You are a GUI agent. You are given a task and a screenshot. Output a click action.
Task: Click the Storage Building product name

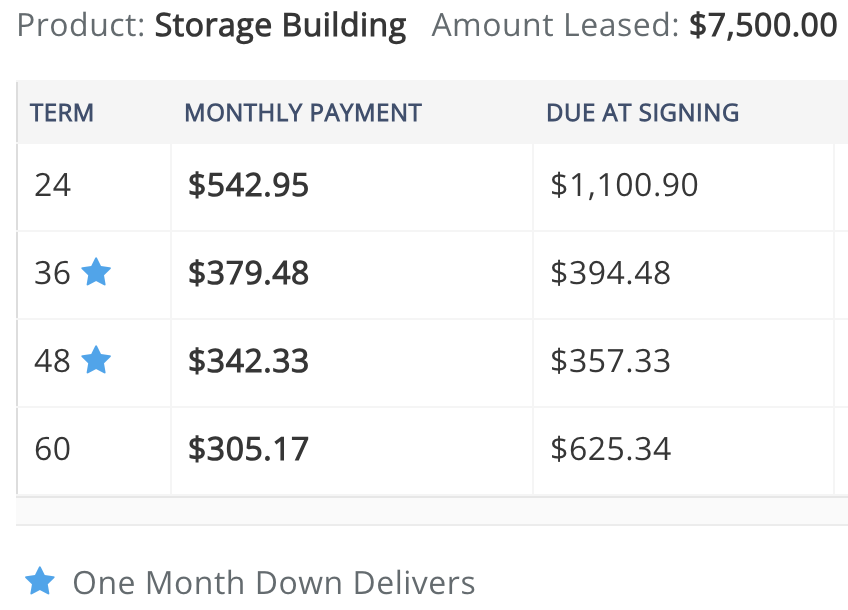(x=280, y=26)
